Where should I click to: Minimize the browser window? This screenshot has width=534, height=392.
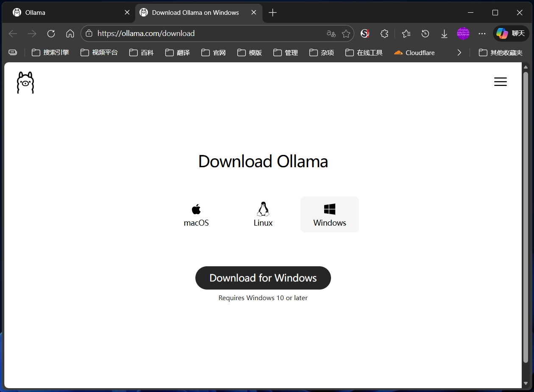pyautogui.click(x=470, y=13)
